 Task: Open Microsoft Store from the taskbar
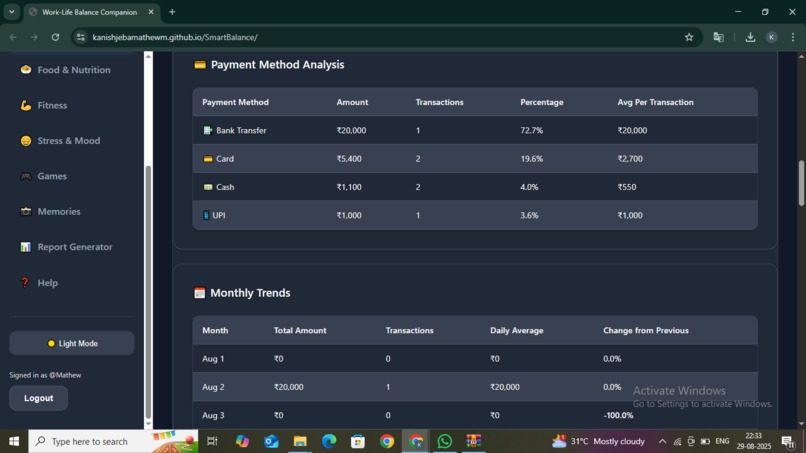(x=358, y=441)
